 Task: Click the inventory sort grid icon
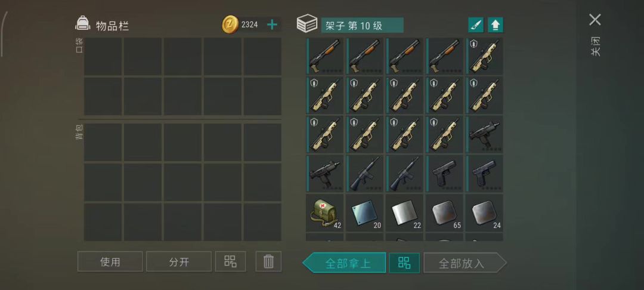230,261
